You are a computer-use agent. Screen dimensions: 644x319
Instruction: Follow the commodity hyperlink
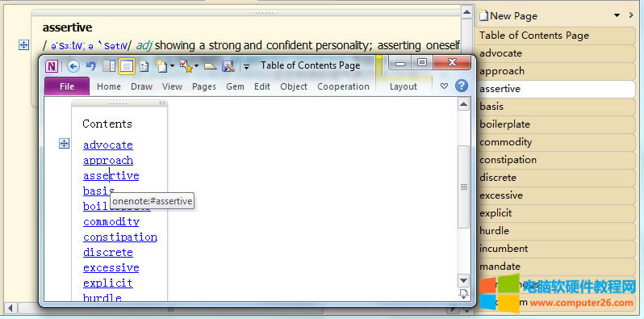(111, 222)
